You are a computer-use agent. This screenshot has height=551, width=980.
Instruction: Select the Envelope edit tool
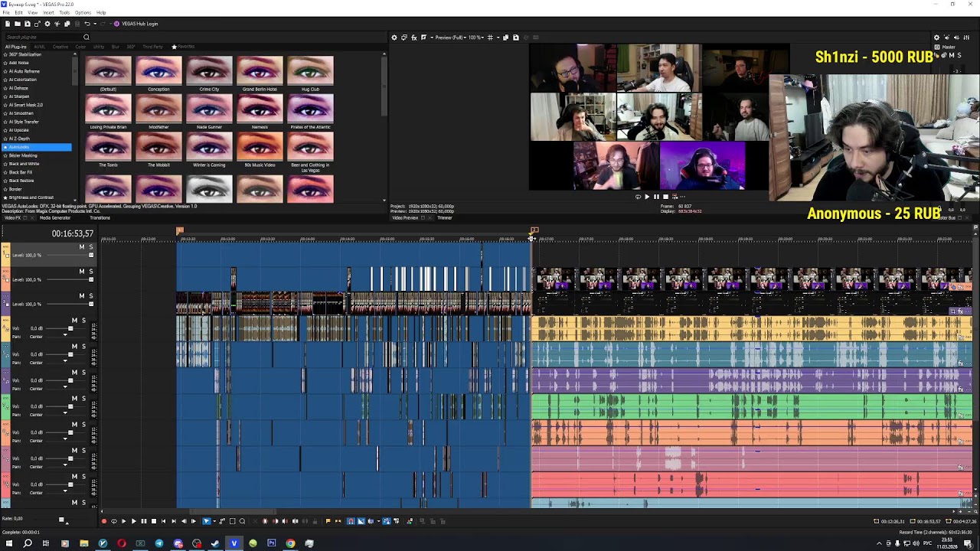(x=222, y=521)
